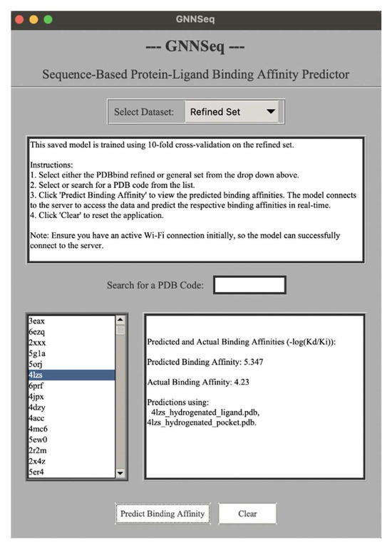Click the PDB list scrollbar up arrow
Image resolution: width=392 pixels, height=550 pixels.
(x=120, y=320)
